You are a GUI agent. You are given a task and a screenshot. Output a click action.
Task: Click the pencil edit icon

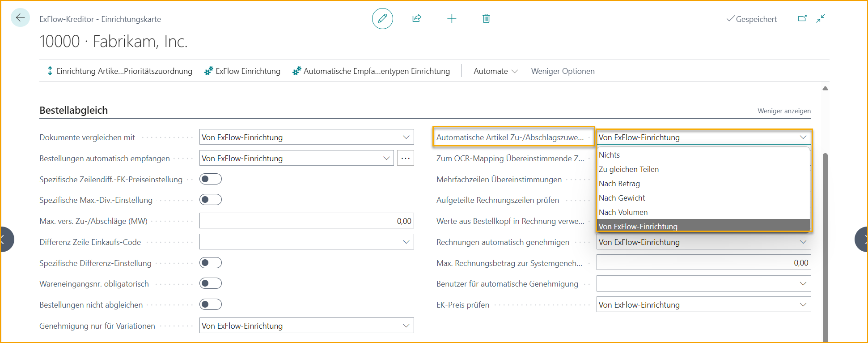click(x=382, y=18)
